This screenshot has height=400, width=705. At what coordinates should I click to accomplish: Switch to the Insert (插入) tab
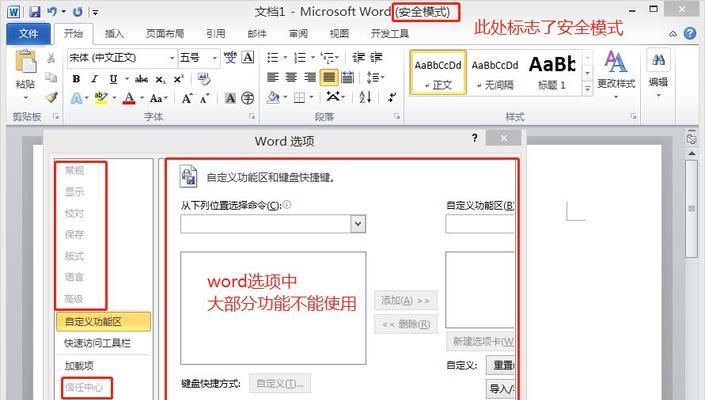click(x=114, y=34)
